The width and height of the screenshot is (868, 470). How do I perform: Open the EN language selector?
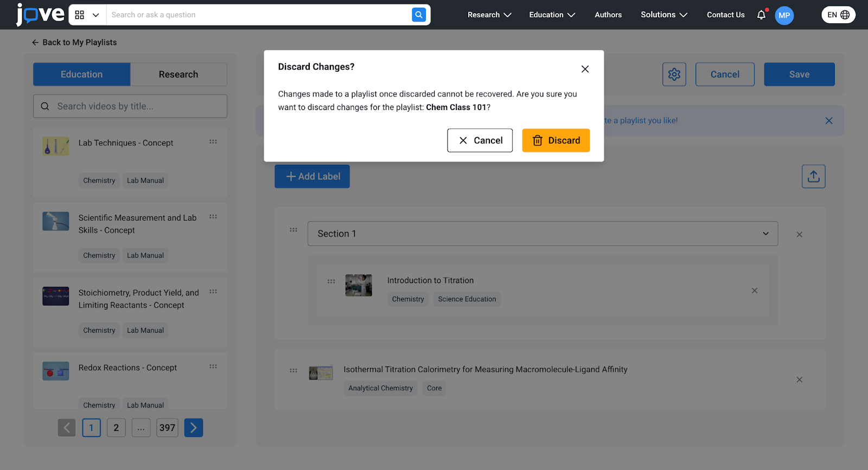click(838, 15)
